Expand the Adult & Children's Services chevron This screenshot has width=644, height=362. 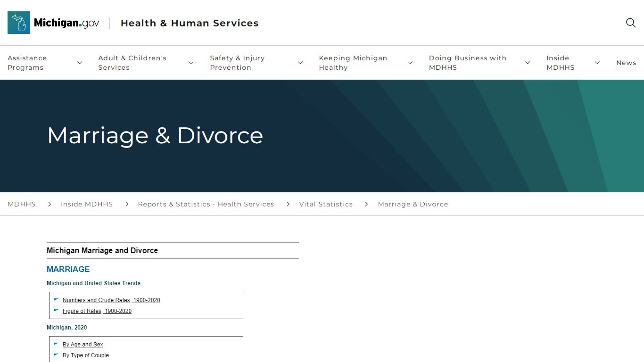click(x=191, y=63)
